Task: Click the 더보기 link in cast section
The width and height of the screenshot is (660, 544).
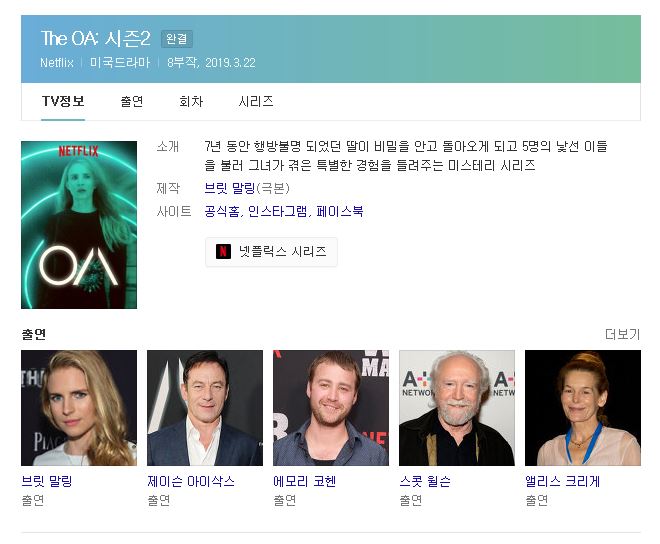Action: [623, 334]
